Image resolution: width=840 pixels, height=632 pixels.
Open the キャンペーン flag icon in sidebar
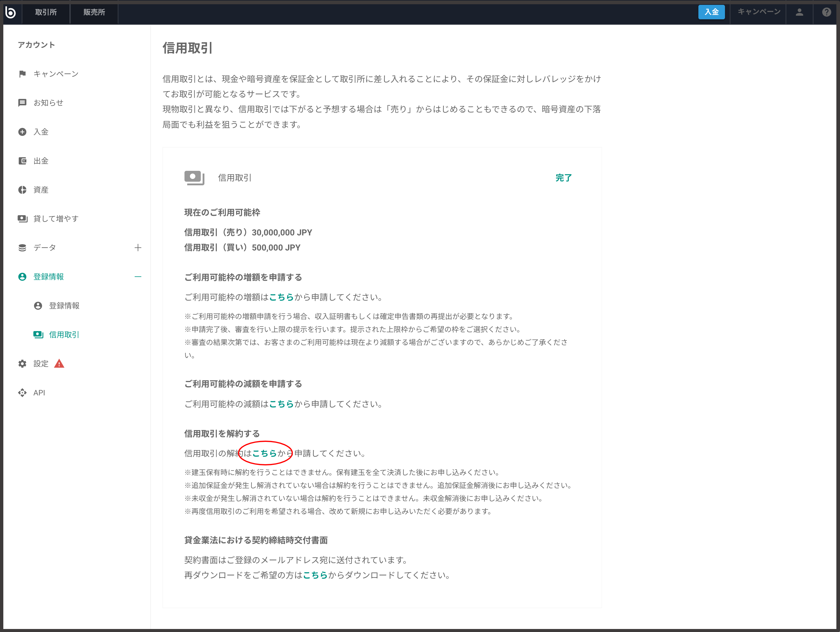22,74
